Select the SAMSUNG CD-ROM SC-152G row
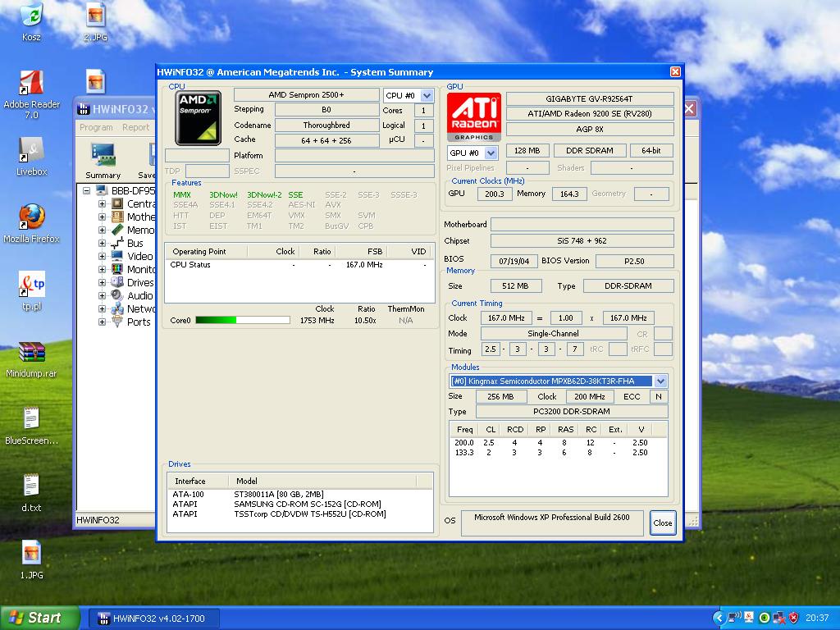The width and height of the screenshot is (840, 630). (x=300, y=504)
